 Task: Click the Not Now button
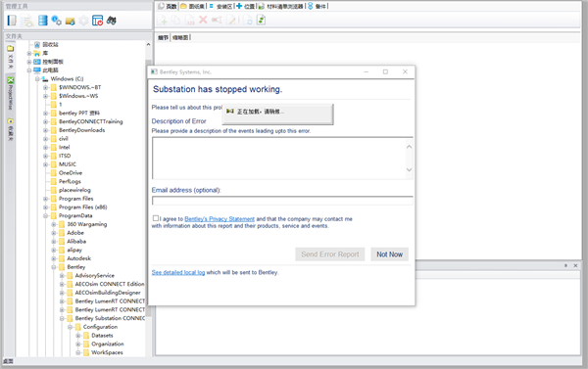pos(390,254)
